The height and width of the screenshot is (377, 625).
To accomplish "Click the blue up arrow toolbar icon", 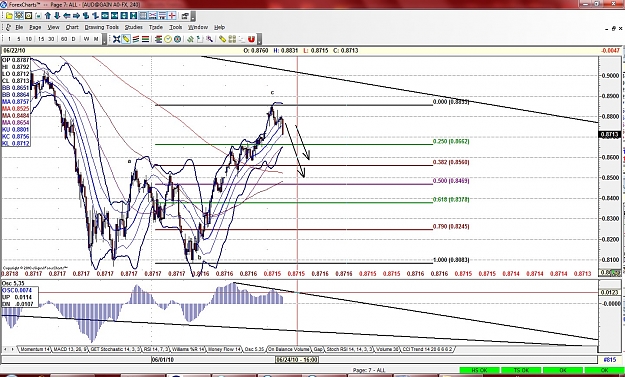I will (x=48, y=16).
